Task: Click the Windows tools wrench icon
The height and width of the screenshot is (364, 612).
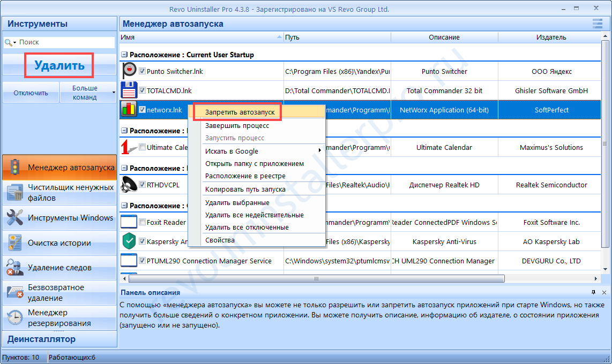Action: [x=15, y=217]
